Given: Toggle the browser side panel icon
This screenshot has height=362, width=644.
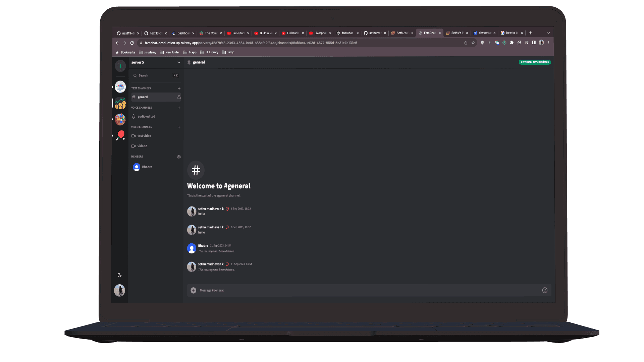Looking at the screenshot, I should [534, 43].
